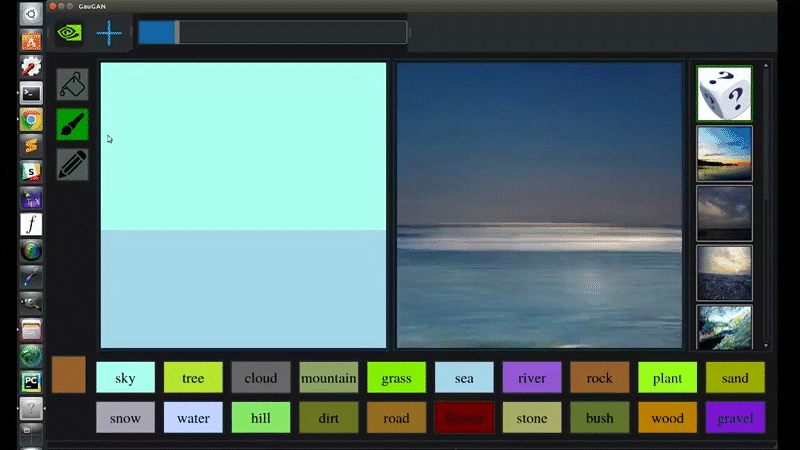Select the river label swatch
800x450 pixels.
[x=532, y=378]
